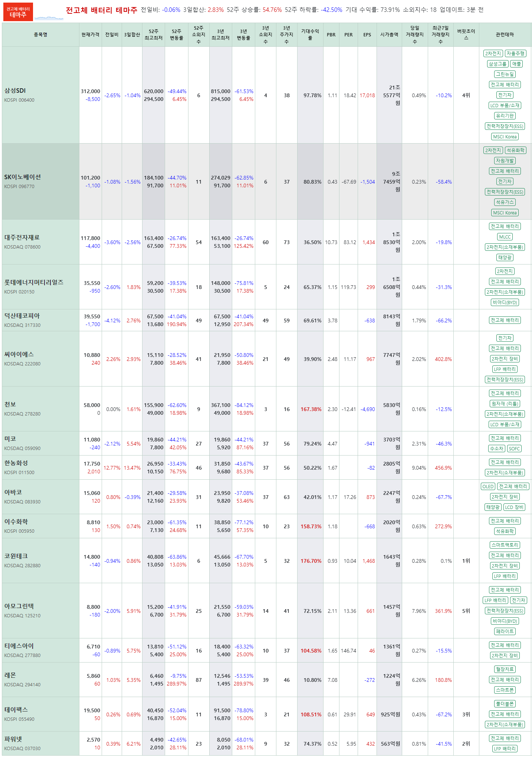Click the 페라이트 theme tag

coord(505,631)
